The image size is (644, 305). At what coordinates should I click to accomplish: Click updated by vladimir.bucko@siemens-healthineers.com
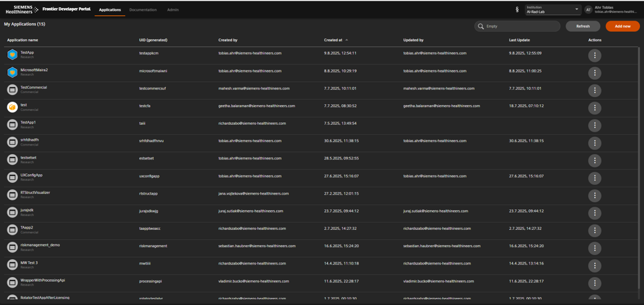pos(438,281)
